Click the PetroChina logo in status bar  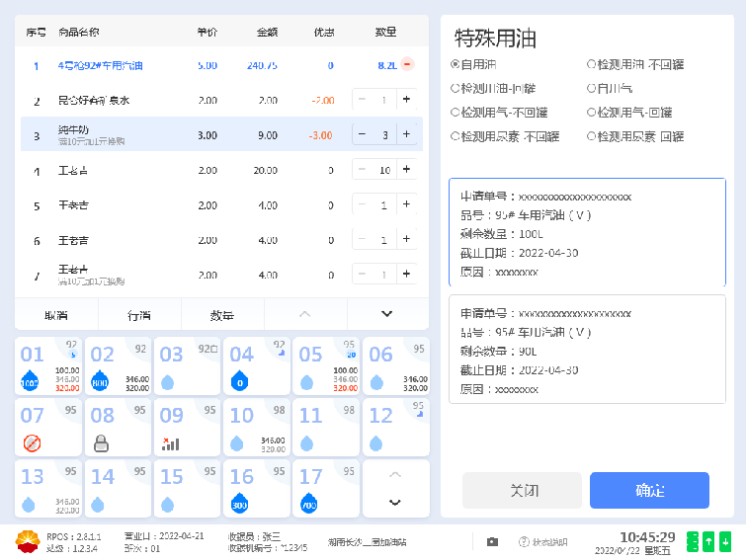pyautogui.click(x=27, y=541)
